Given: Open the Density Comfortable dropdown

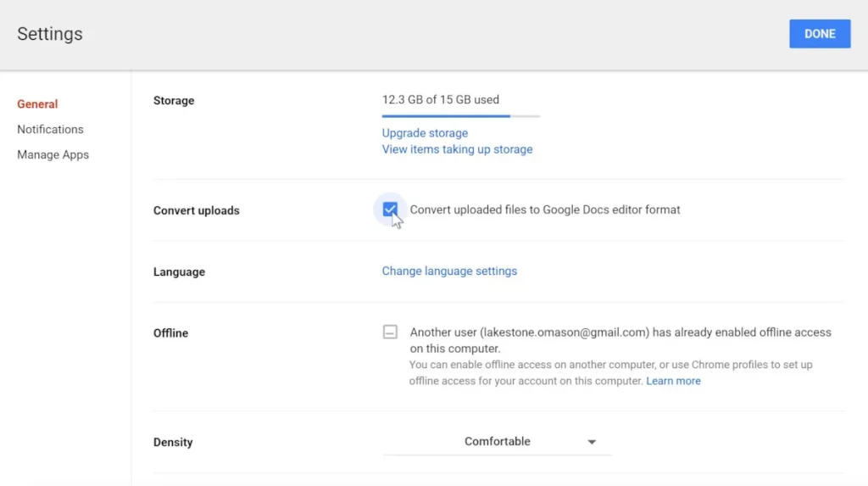Looking at the screenshot, I should click(x=497, y=442).
